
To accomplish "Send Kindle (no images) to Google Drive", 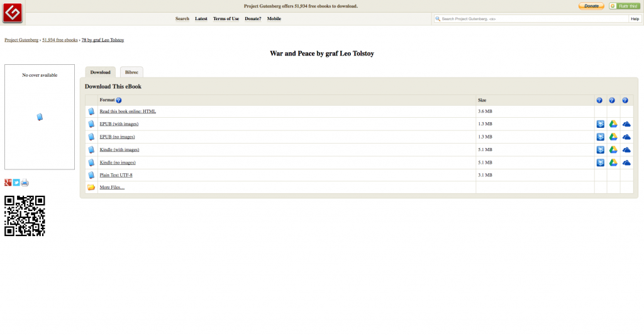I will pyautogui.click(x=613, y=162).
